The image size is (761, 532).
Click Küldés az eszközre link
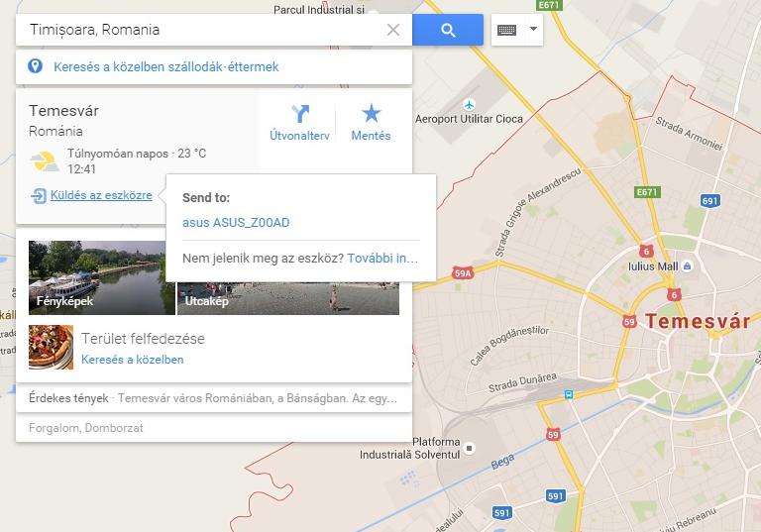coord(101,195)
